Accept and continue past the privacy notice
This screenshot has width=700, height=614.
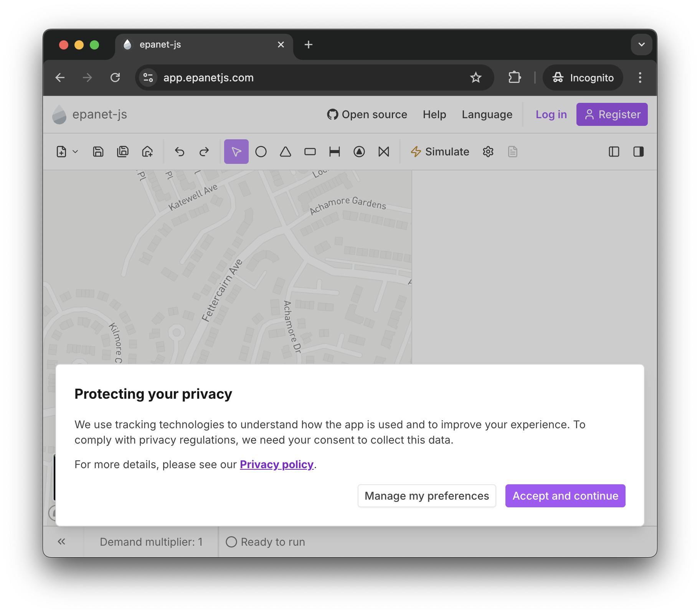(565, 496)
